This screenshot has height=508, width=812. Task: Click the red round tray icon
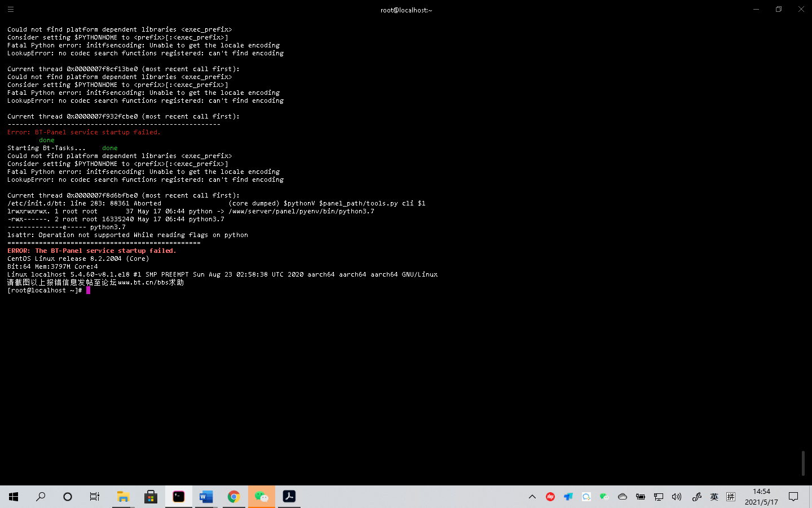click(550, 497)
